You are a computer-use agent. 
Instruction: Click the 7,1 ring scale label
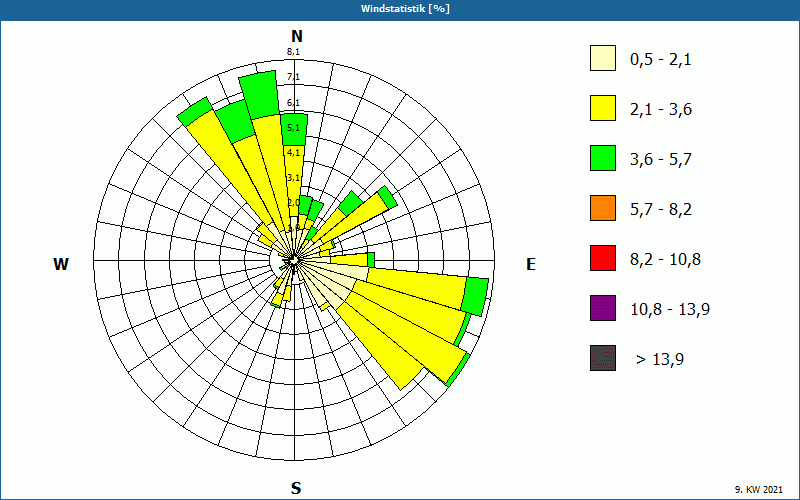[293, 77]
